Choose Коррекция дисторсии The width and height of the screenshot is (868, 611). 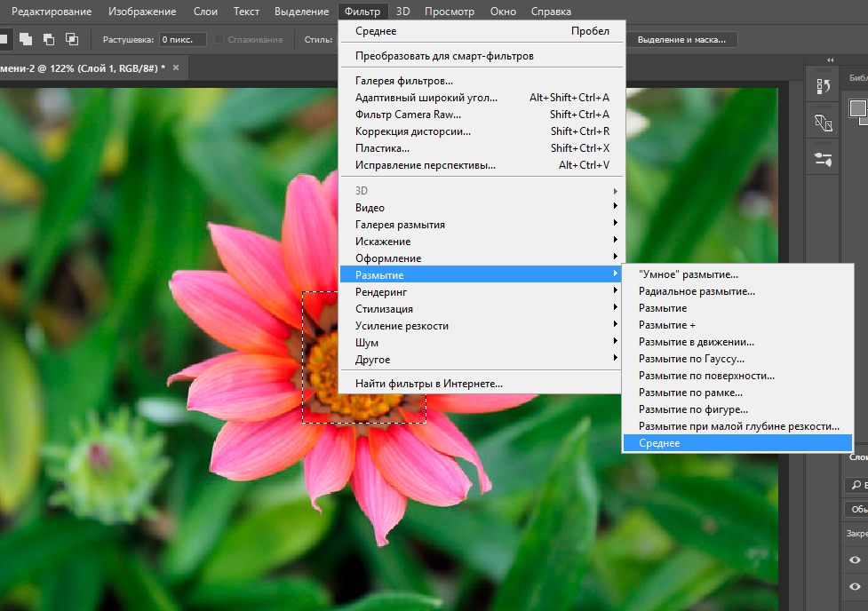point(482,131)
